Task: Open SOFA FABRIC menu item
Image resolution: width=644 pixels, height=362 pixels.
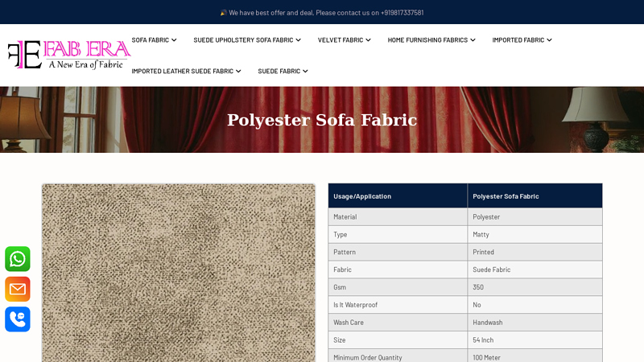Action: pos(151,39)
